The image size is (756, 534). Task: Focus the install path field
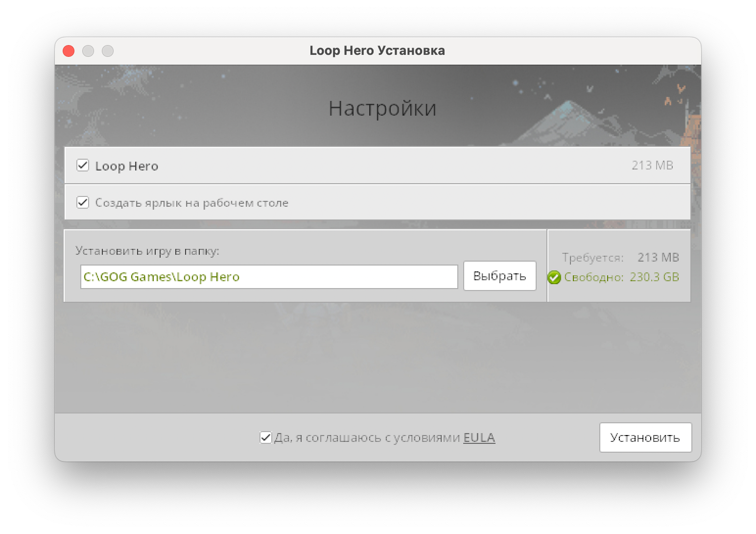(269, 277)
